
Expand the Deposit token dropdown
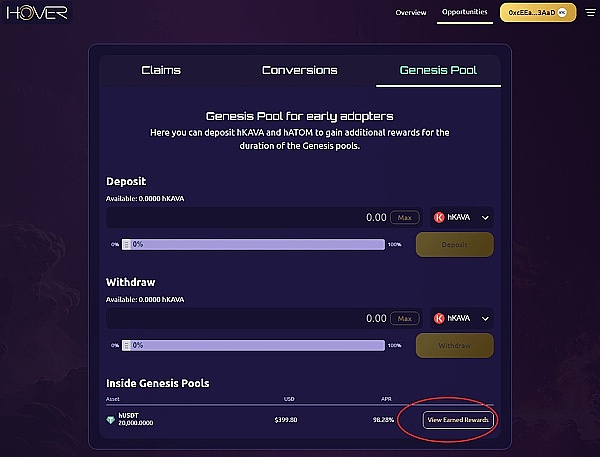click(x=486, y=217)
